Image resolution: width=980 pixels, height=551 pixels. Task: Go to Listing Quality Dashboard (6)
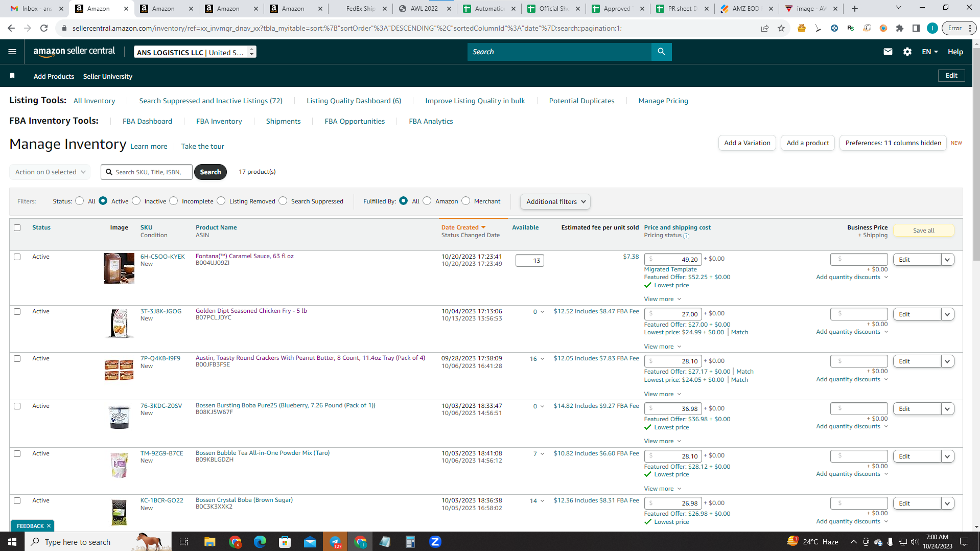354,101
